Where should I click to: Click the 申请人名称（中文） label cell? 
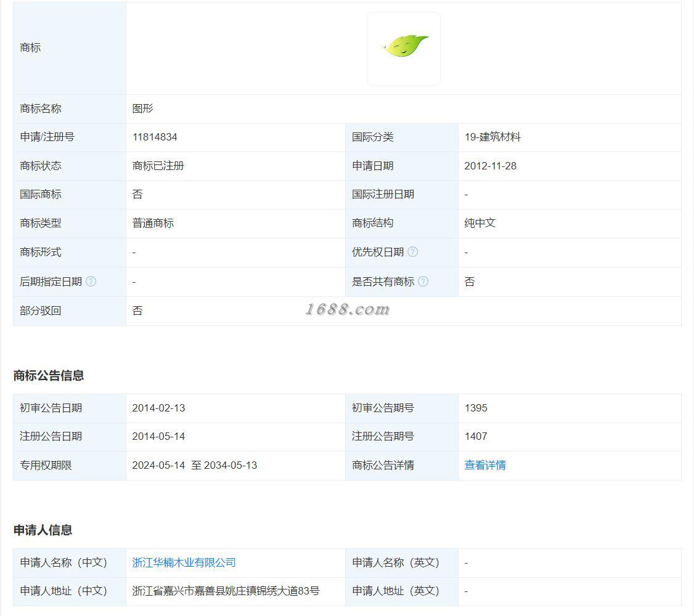(x=70, y=563)
